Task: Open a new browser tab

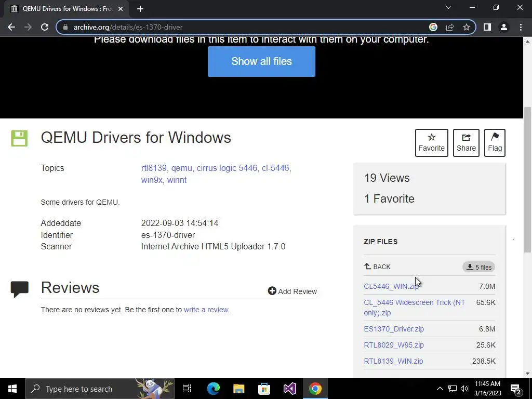Action: [140, 9]
